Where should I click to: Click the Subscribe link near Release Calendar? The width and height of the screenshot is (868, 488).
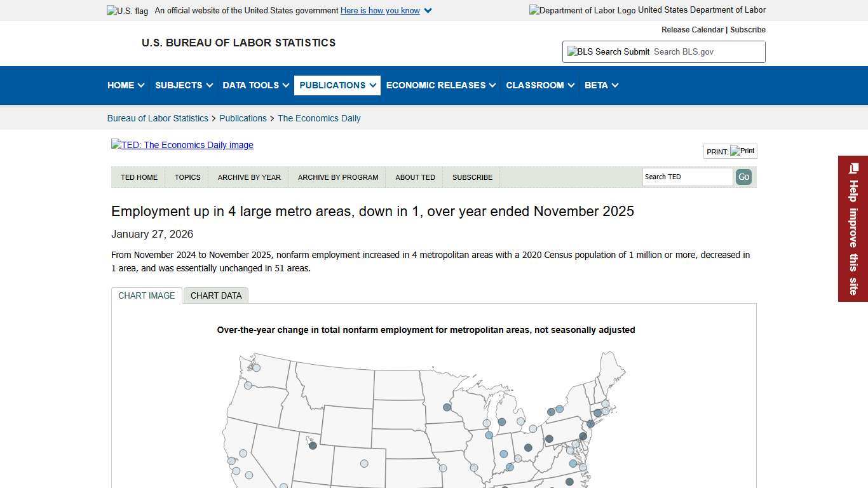pos(748,29)
